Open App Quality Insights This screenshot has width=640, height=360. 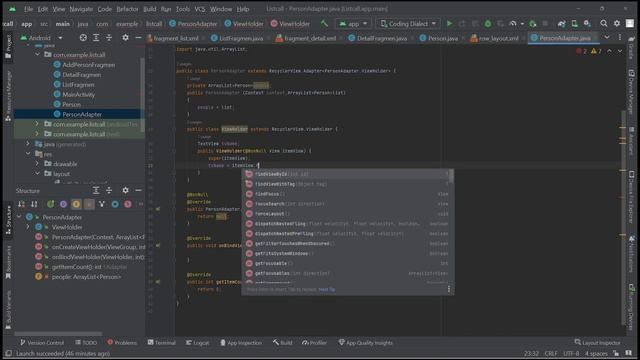pyautogui.click(x=365, y=342)
